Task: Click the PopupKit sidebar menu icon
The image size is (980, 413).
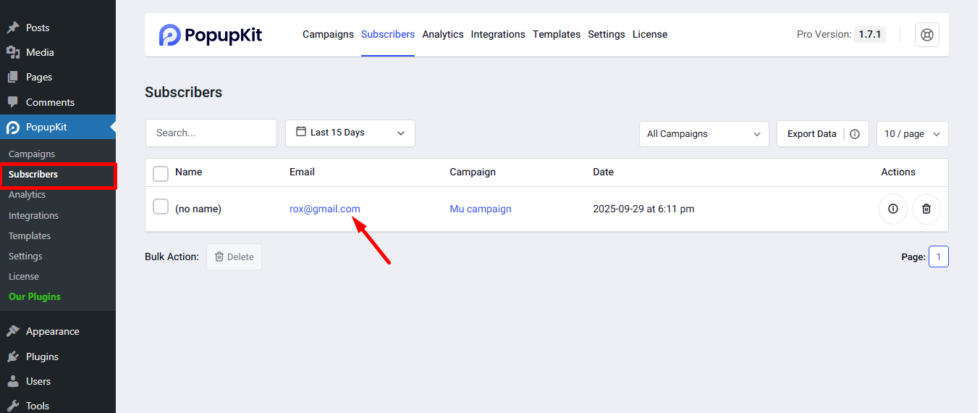Action: 13,128
